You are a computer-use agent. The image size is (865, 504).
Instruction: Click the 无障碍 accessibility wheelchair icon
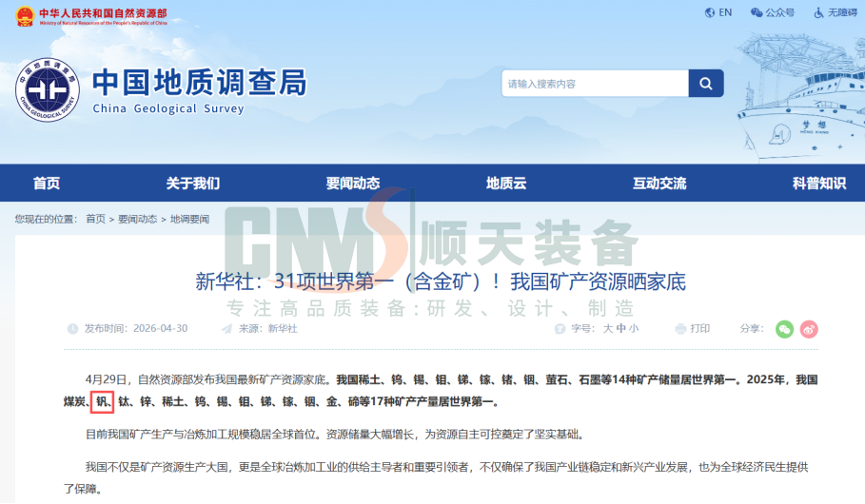[x=819, y=12]
